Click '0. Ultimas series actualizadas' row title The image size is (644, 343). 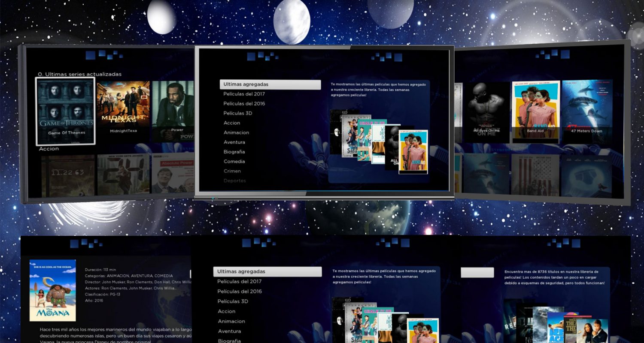coord(80,74)
